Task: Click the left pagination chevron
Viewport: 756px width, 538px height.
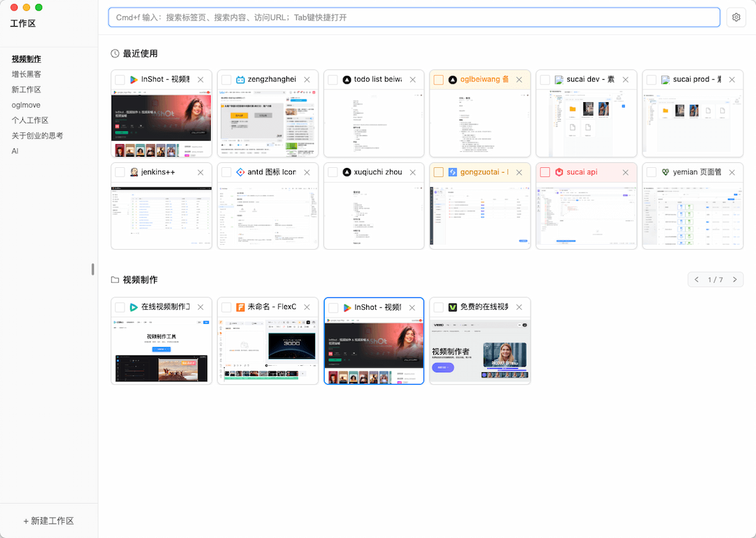Action: (696, 278)
